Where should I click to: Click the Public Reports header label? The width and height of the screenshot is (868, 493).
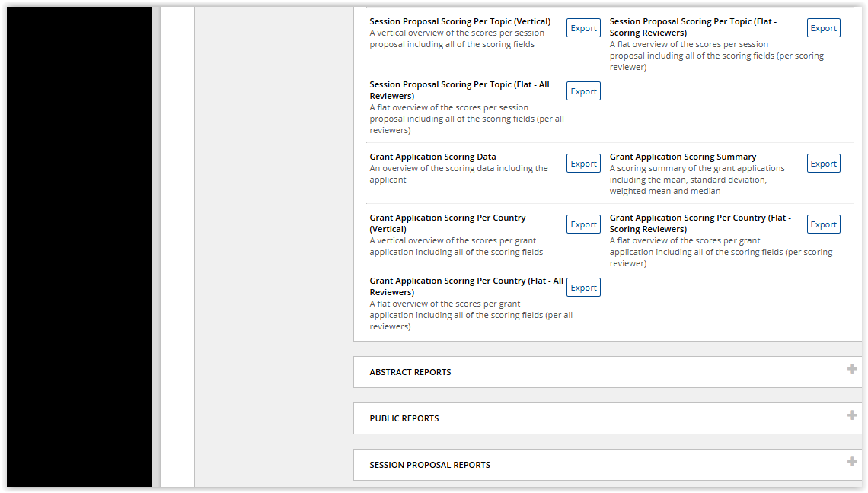coord(402,418)
